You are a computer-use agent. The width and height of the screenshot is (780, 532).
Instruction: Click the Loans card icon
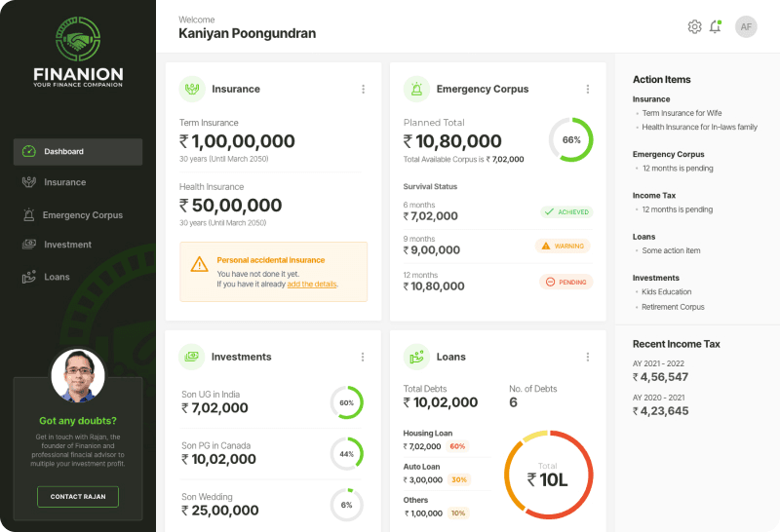coord(416,357)
